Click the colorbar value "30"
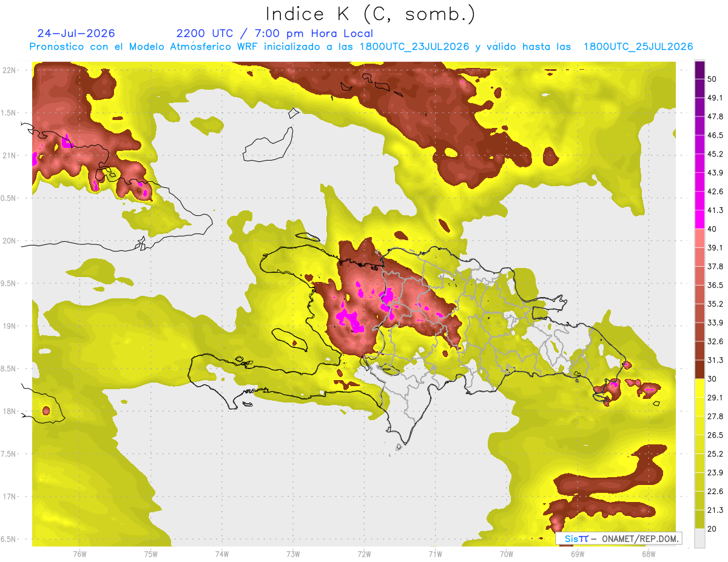The width and height of the screenshot is (728, 562). 712,378
